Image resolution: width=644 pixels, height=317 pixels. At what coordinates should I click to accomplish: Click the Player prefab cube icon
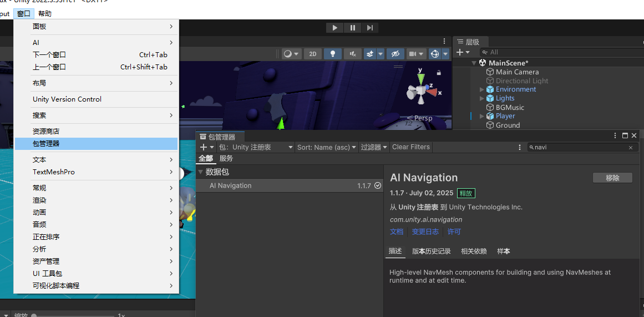(x=490, y=116)
